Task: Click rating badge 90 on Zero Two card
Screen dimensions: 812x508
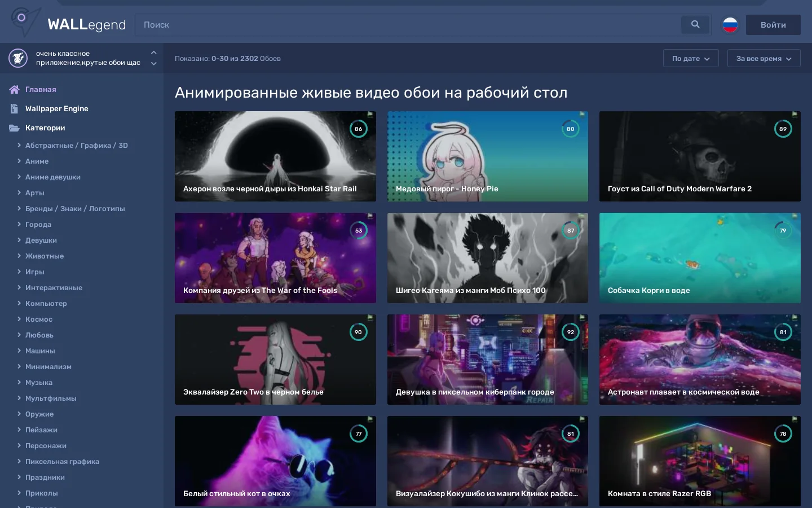Action: coord(359,332)
